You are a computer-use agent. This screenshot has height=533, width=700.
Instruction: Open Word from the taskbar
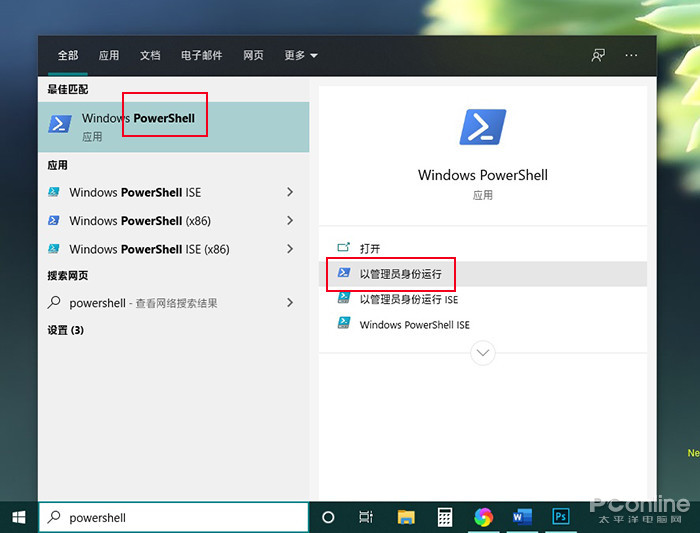[x=522, y=517]
